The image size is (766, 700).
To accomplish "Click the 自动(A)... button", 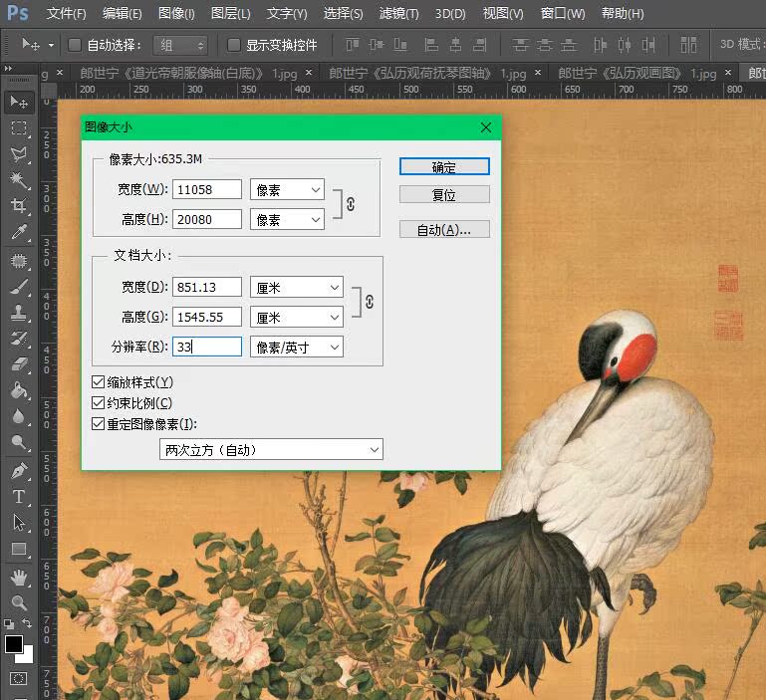I will click(444, 229).
